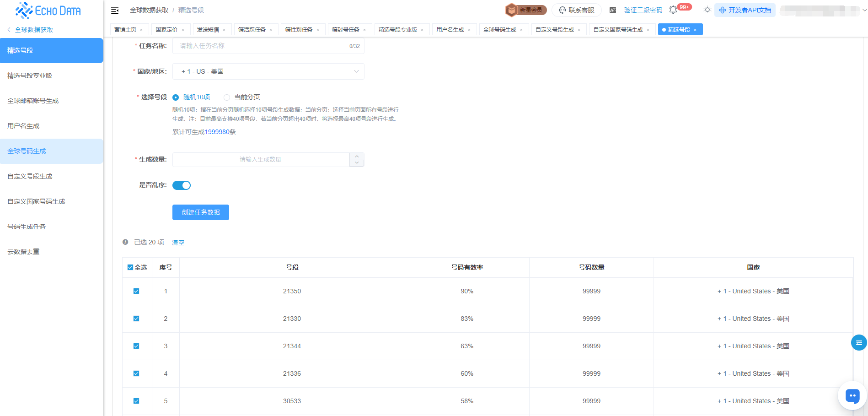Close the 营销主页 tab

(141, 30)
